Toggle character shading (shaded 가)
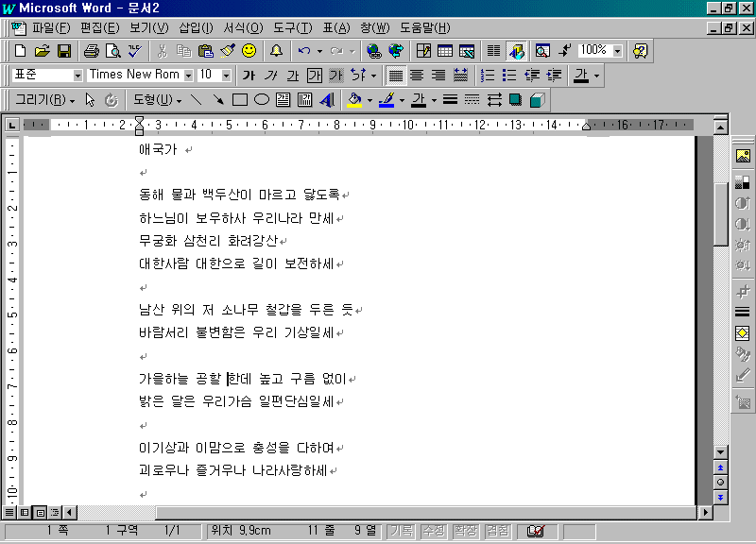The height and width of the screenshot is (544, 756). tap(336, 76)
